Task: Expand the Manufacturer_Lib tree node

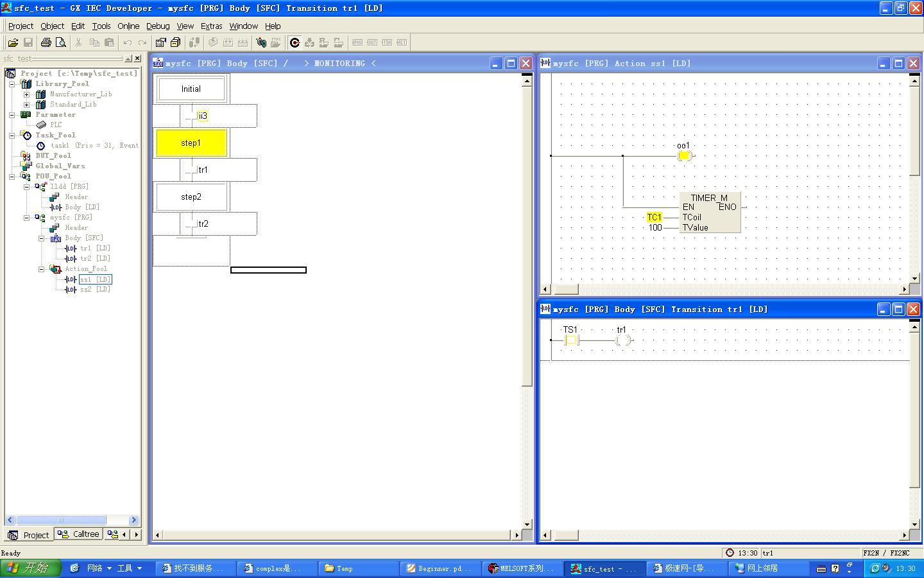Action: click(x=26, y=94)
